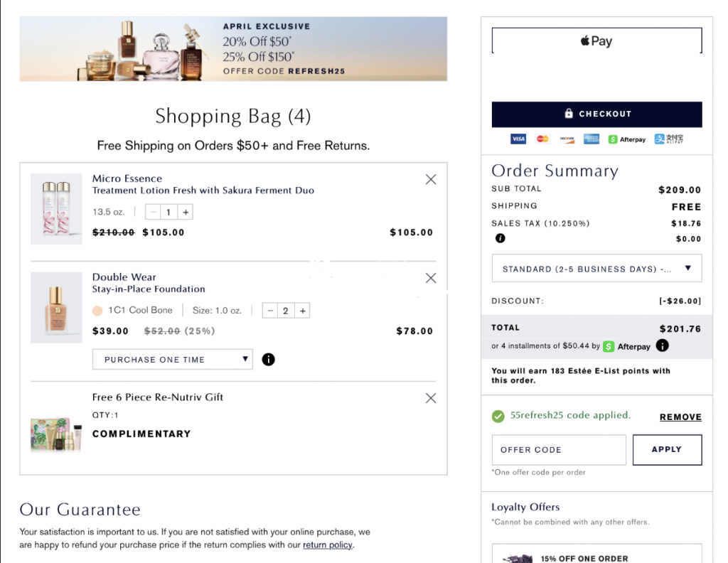Click the Checkout button
728x563 pixels.
click(x=596, y=114)
